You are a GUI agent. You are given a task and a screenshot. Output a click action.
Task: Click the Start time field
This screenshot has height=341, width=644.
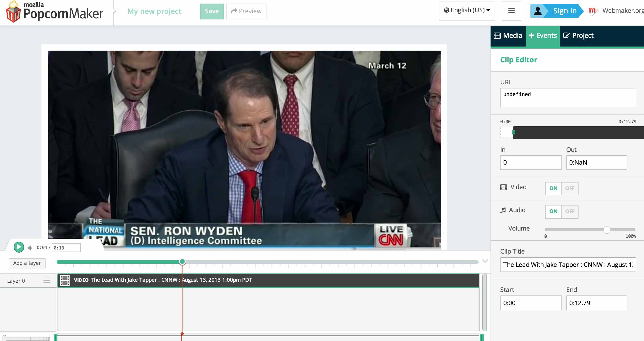click(x=531, y=303)
